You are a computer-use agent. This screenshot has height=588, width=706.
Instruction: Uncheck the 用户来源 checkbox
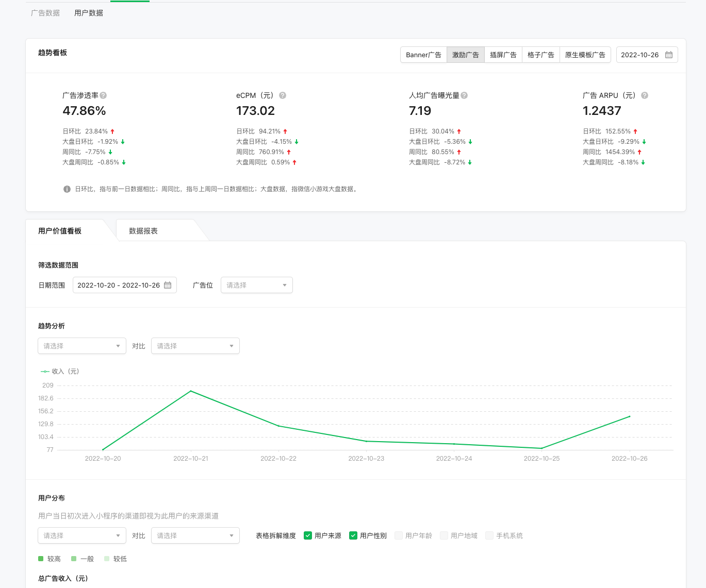point(308,535)
